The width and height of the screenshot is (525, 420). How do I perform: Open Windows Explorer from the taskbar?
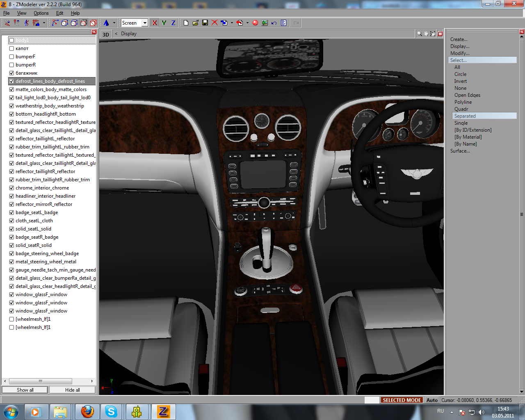[60, 411]
